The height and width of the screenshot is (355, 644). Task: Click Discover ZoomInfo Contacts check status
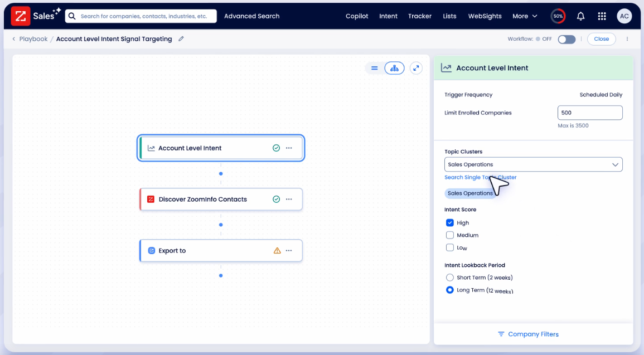pos(276,199)
